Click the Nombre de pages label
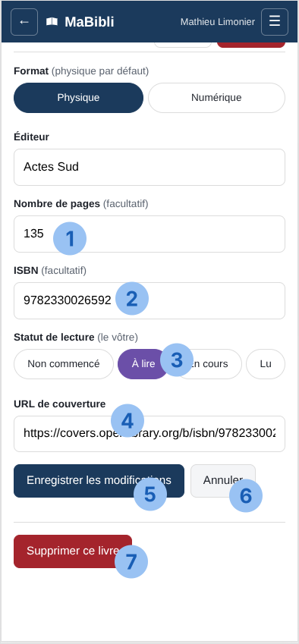The width and height of the screenshot is (299, 644). (x=57, y=203)
